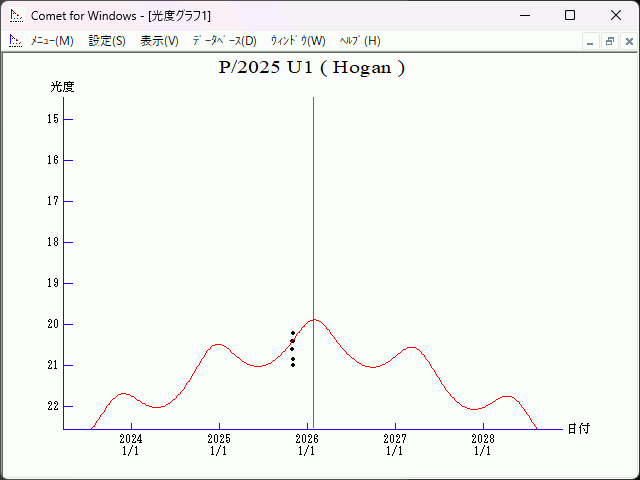This screenshot has height=480, width=640.
Task: Restore down the inner graph child window
Action: (x=609, y=41)
